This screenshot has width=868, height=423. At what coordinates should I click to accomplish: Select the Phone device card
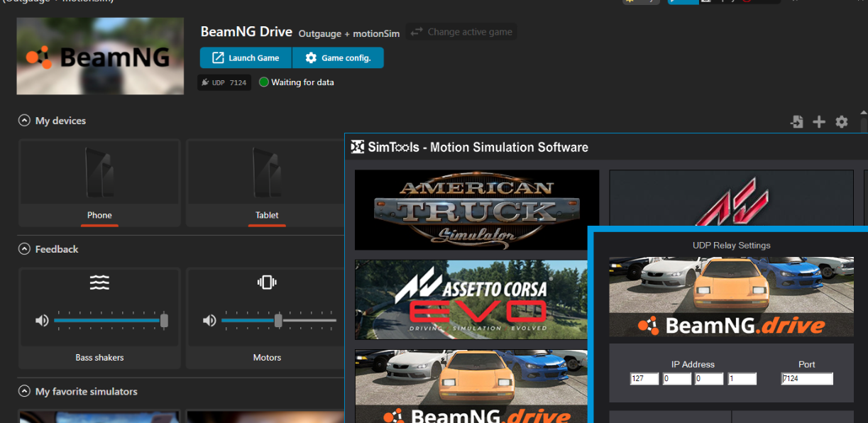pyautogui.click(x=99, y=183)
